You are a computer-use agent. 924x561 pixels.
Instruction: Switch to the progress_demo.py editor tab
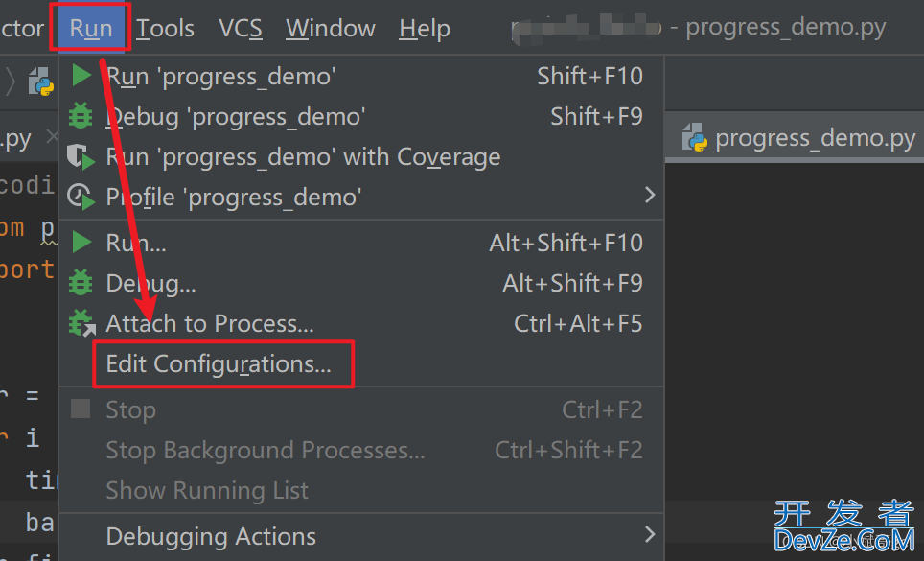(x=797, y=138)
